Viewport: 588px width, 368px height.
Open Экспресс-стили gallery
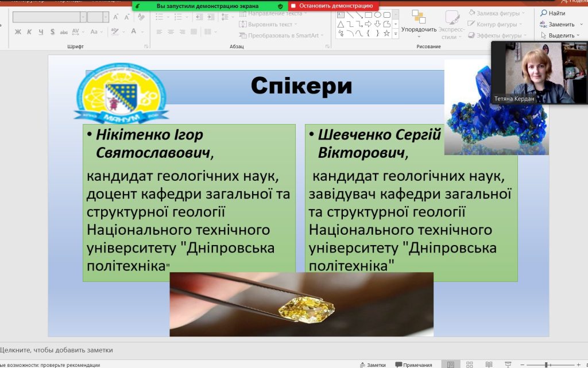[451, 25]
